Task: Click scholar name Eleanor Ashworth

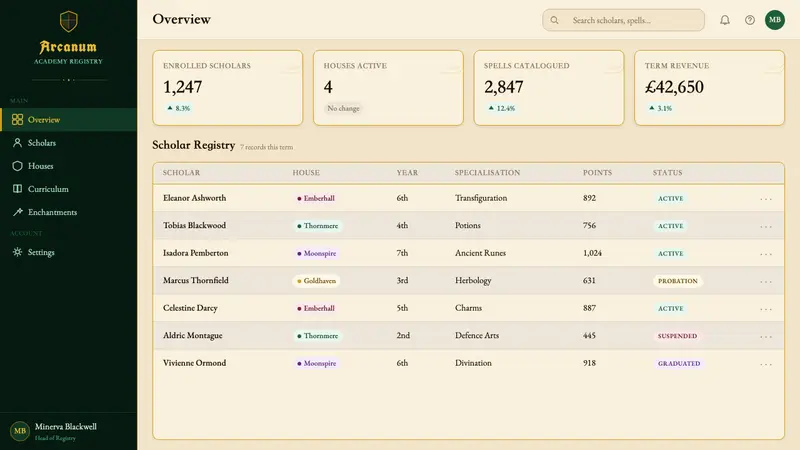Action: click(194, 198)
